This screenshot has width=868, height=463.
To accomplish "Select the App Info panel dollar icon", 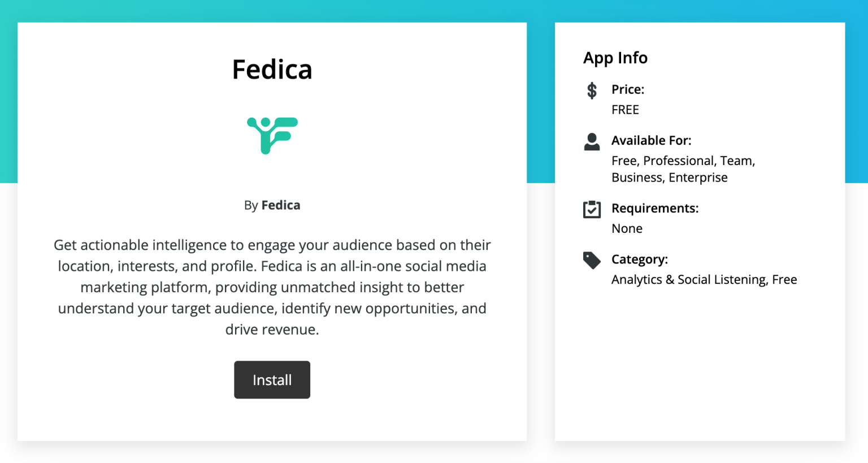I will [591, 90].
